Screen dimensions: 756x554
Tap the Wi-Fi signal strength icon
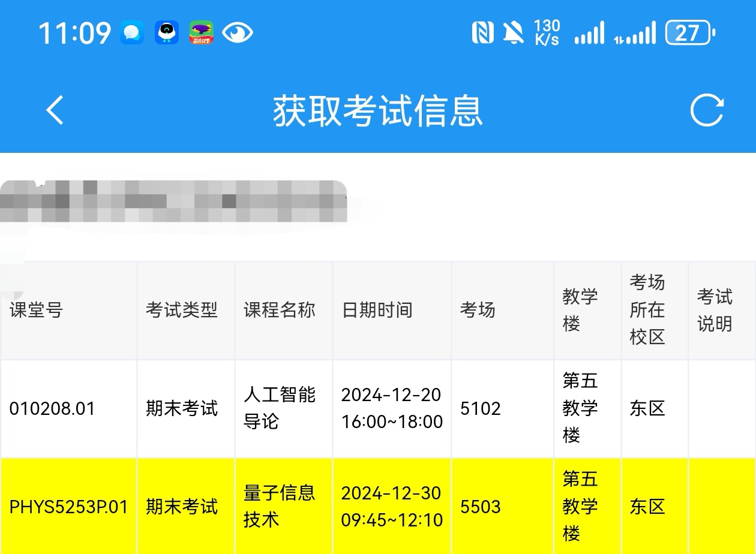click(589, 33)
